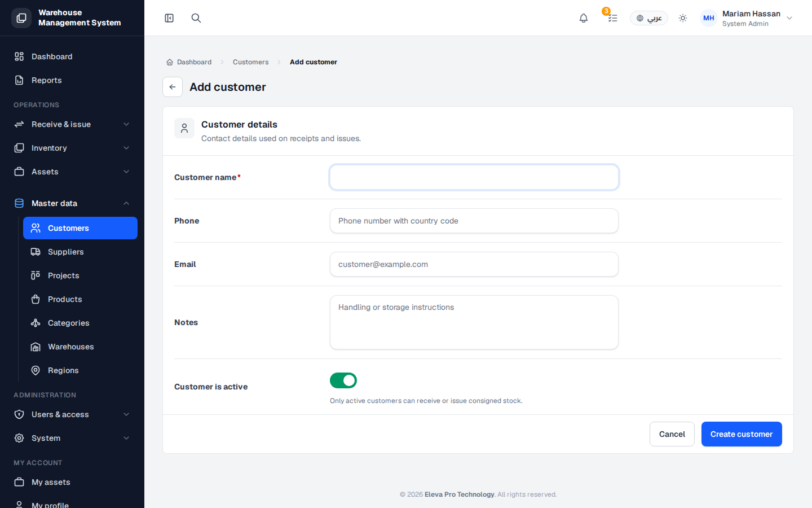Open Mariam Hassan account dropdown
The image size is (812, 508).
pyautogui.click(x=789, y=18)
